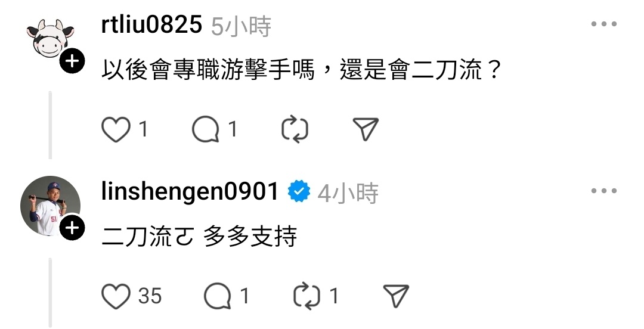The image size is (644, 329).
Task: View linshengen0901's baseball player avatar
Action: coord(50,206)
